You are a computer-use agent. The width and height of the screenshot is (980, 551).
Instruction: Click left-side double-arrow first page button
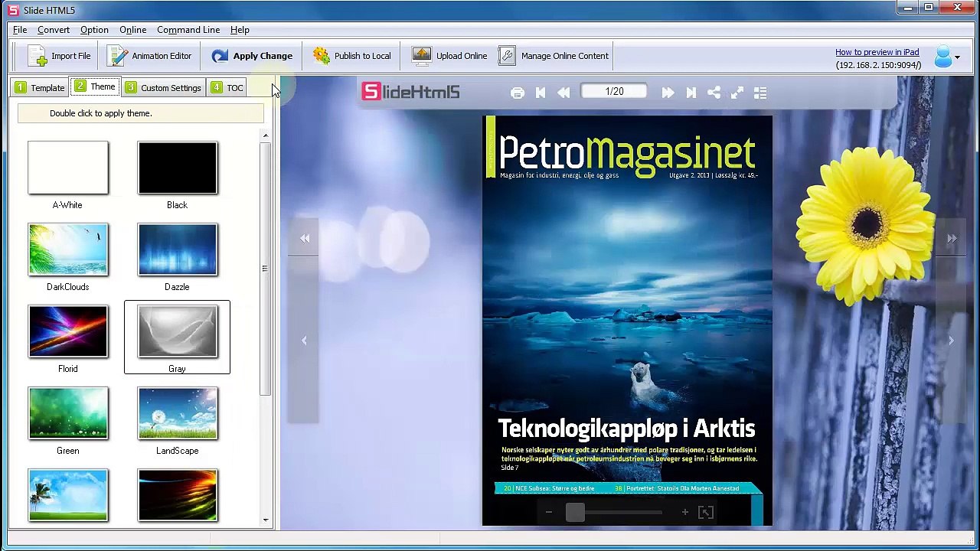(x=305, y=238)
